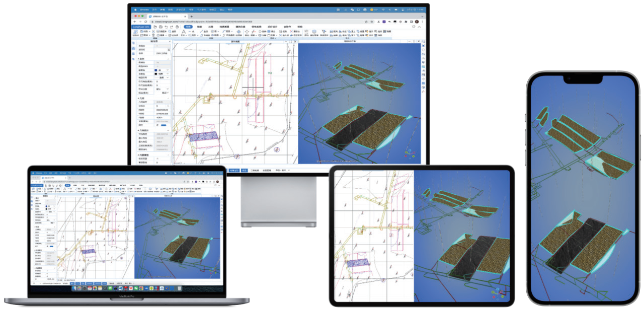Click the Apple logo on the monitor
The width and height of the screenshot is (644, 311).
tap(134, 10)
